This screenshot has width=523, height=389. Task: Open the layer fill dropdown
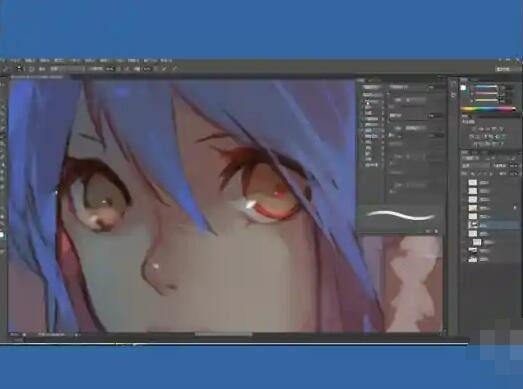(x=514, y=173)
